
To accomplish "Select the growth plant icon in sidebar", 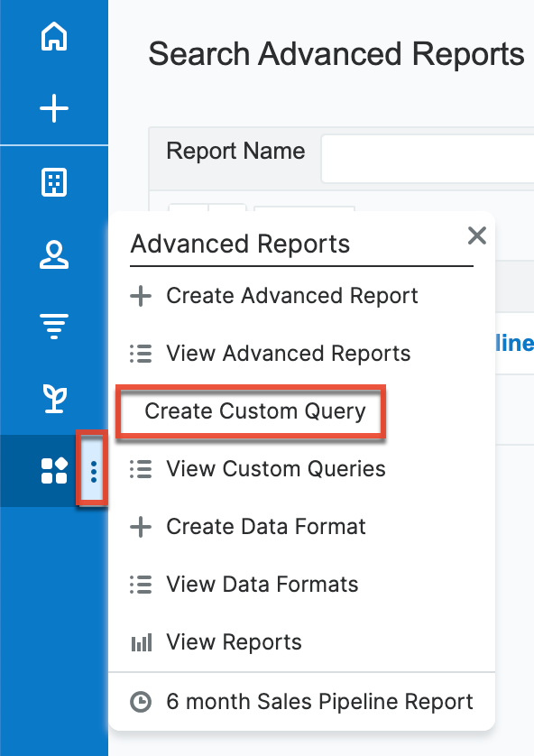I will click(54, 397).
